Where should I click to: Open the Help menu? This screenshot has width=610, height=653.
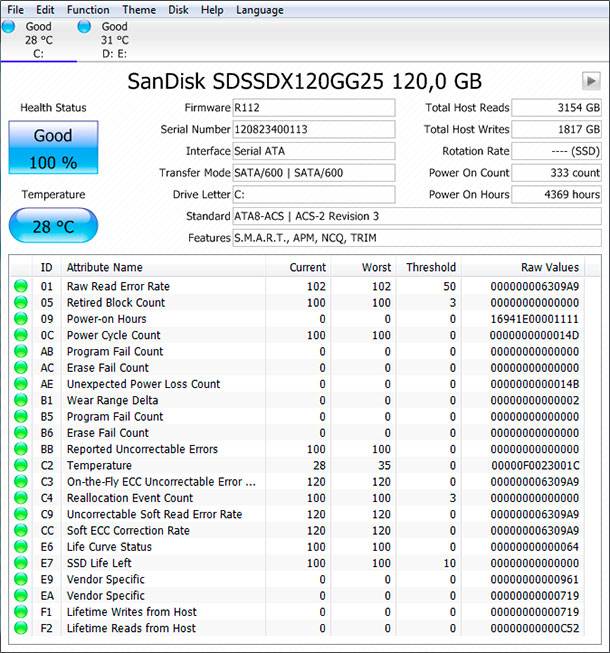[212, 10]
